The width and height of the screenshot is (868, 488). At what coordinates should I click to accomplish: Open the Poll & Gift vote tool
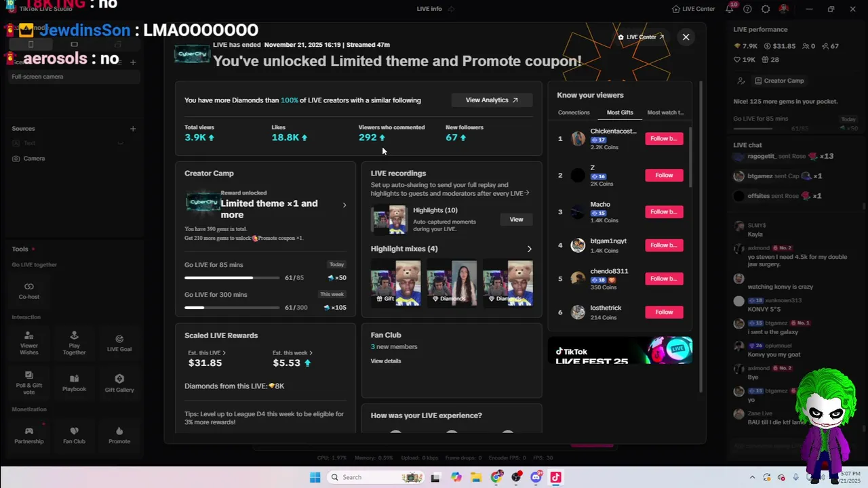click(29, 383)
